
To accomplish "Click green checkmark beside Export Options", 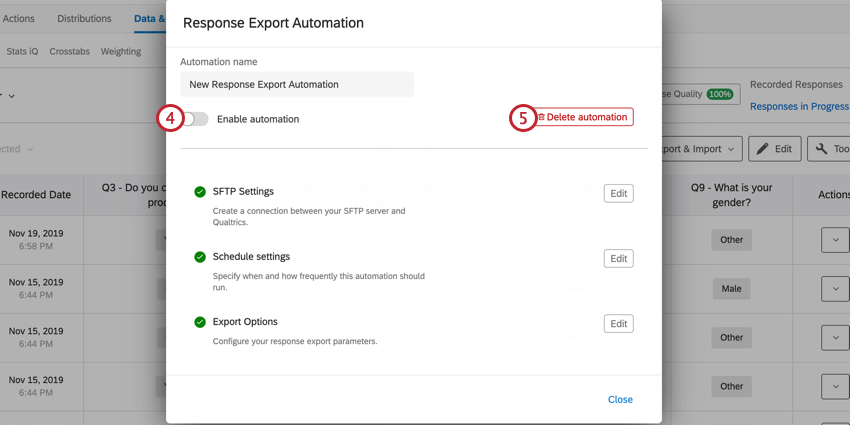I will pos(200,322).
